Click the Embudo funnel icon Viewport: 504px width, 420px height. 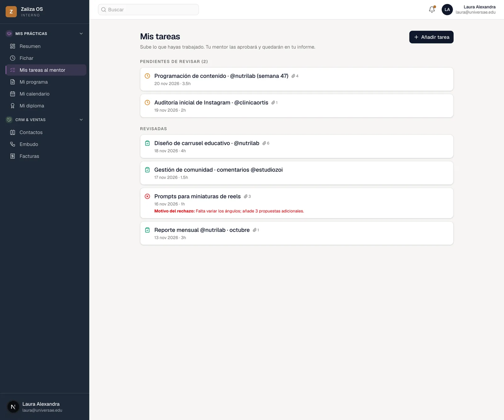click(x=13, y=144)
